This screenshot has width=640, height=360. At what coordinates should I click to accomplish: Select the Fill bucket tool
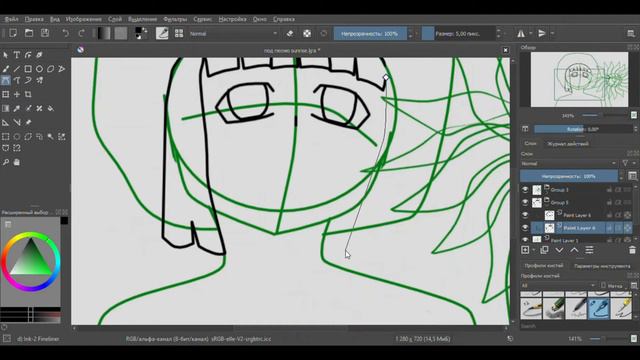51,108
